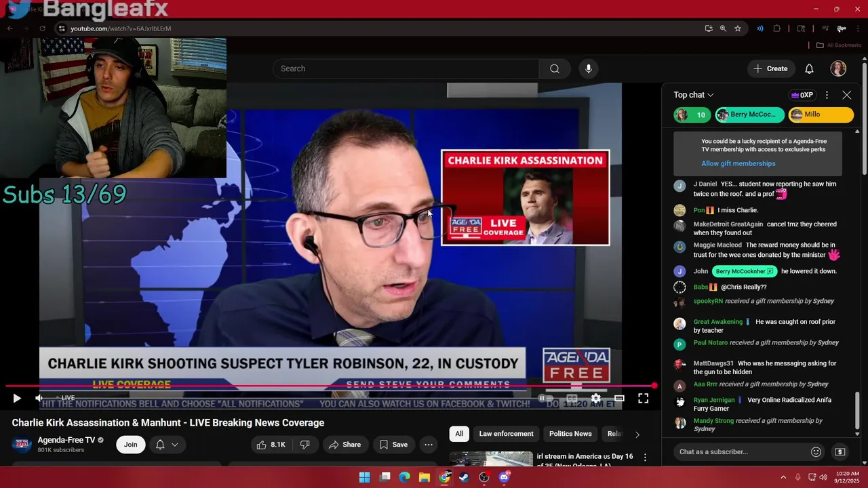
Task: Open more actions ellipsis below video
Action: point(429,445)
